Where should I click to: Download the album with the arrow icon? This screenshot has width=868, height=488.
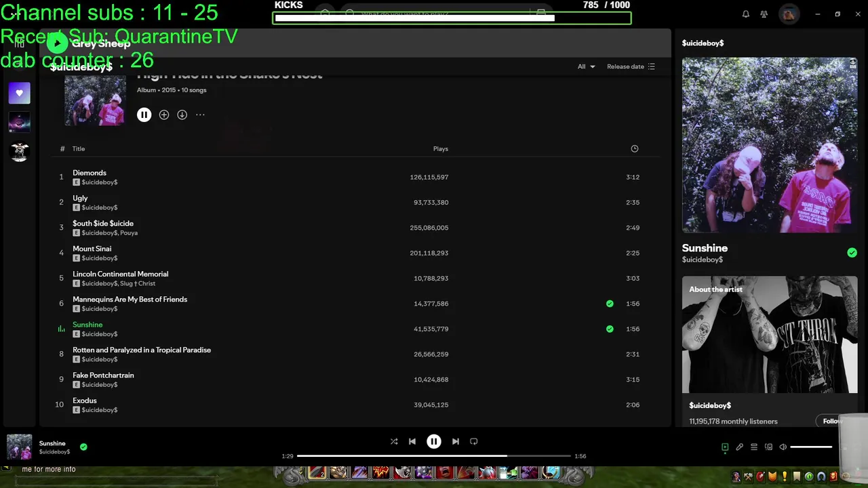pos(182,115)
